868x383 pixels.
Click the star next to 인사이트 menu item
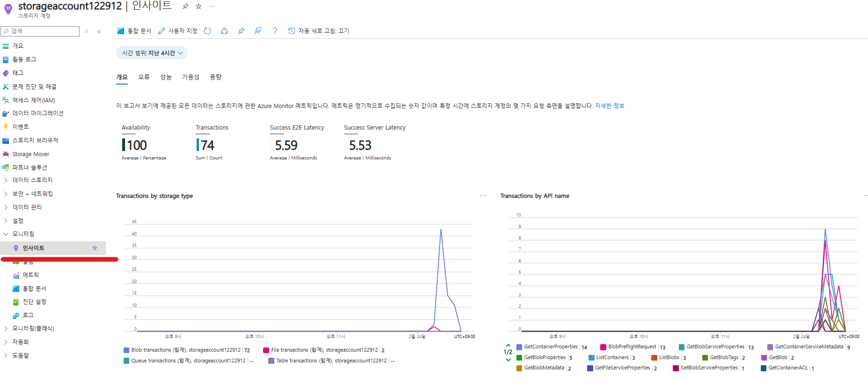pos(95,248)
